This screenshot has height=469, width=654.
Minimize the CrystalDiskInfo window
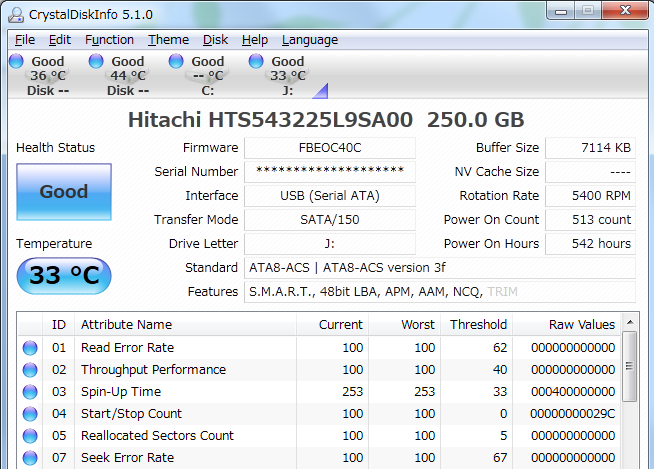(x=561, y=11)
